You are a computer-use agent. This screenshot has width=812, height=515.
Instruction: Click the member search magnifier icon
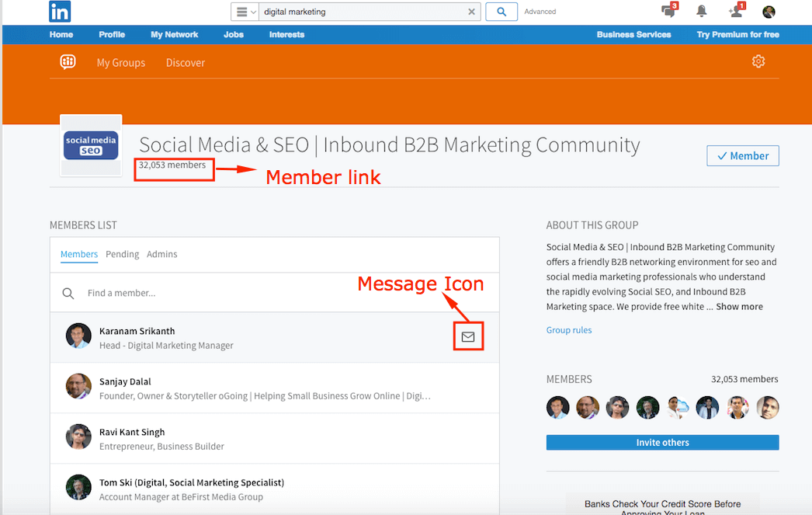click(68, 294)
